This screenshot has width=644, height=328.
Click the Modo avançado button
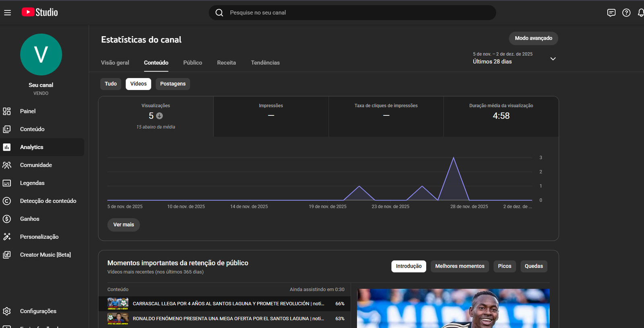533,38
